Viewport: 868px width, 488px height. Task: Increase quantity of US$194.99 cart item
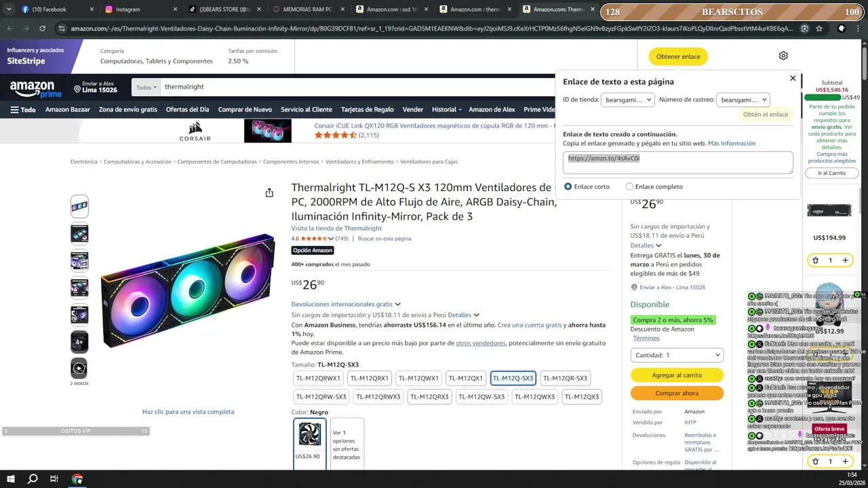845,260
